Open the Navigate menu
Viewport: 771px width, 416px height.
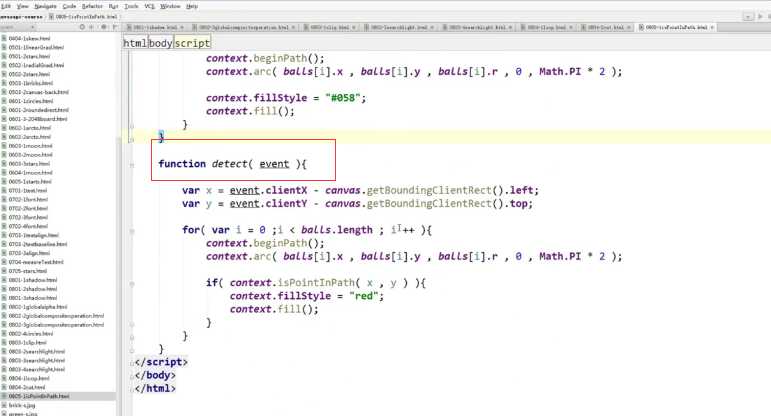pyautogui.click(x=45, y=6)
